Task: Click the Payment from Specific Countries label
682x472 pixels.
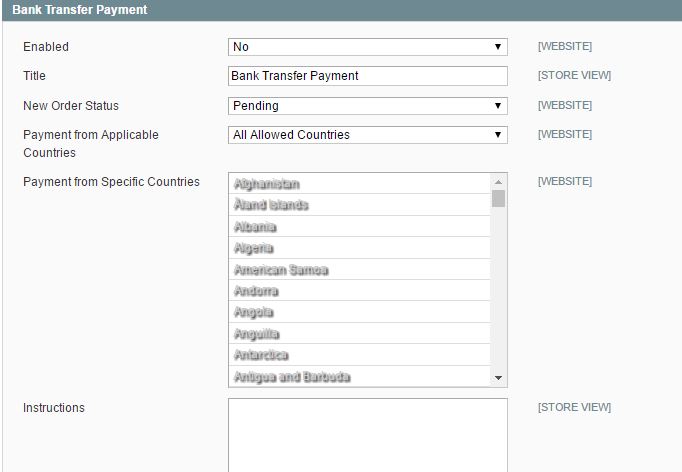Action: point(111,181)
